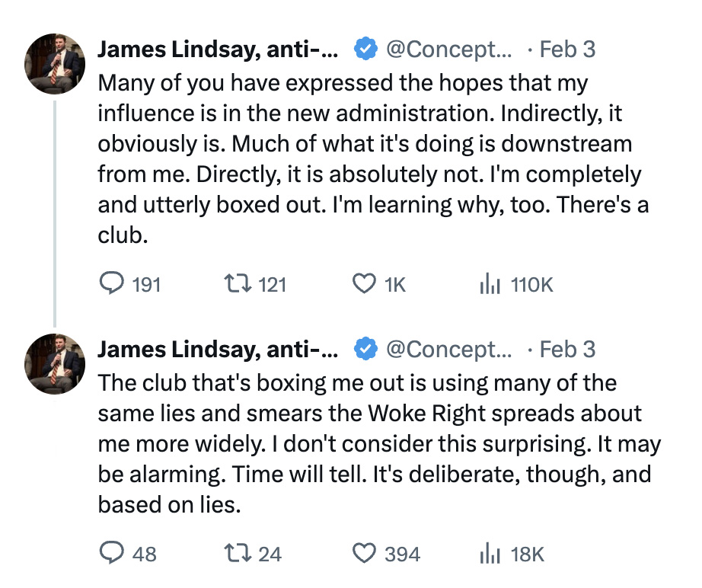Click the @Concept... handle on second tweet
This screenshot has width=702, height=588.
(x=449, y=350)
